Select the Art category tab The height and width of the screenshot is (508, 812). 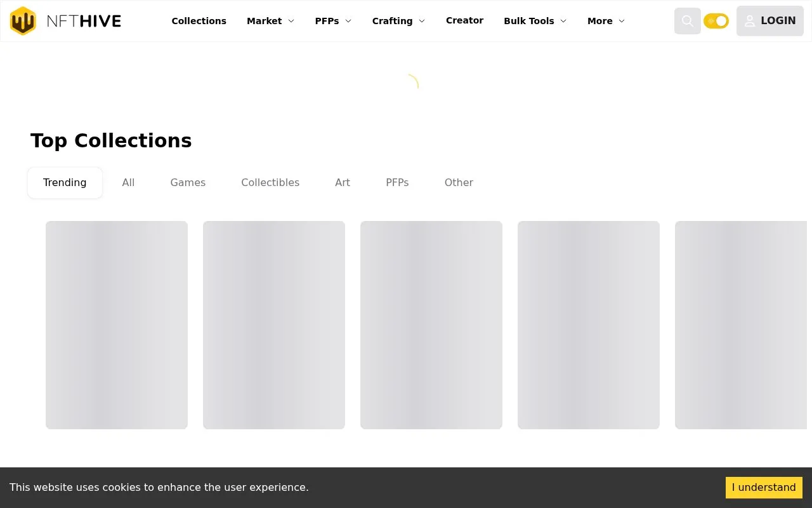(343, 183)
